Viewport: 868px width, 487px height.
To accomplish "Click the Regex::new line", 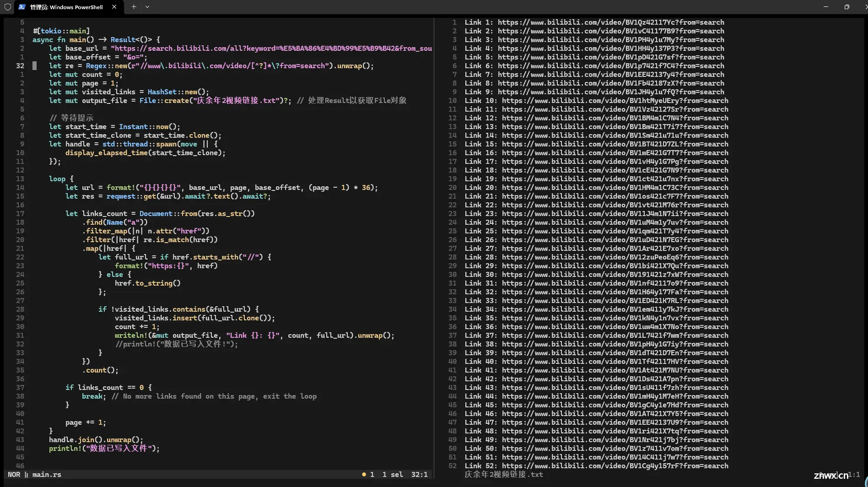I will point(211,65).
